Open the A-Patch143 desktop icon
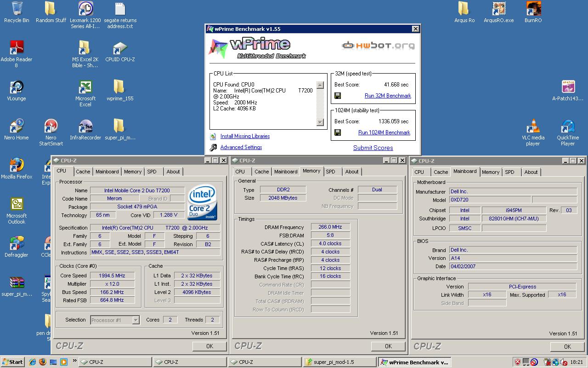Image resolution: width=588 pixels, height=368 pixels. tap(568, 91)
